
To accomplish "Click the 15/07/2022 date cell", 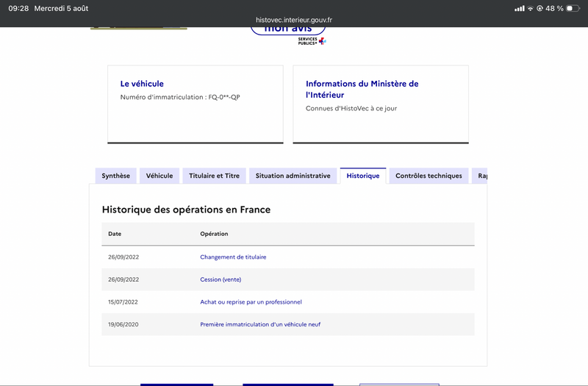I will [x=123, y=302].
